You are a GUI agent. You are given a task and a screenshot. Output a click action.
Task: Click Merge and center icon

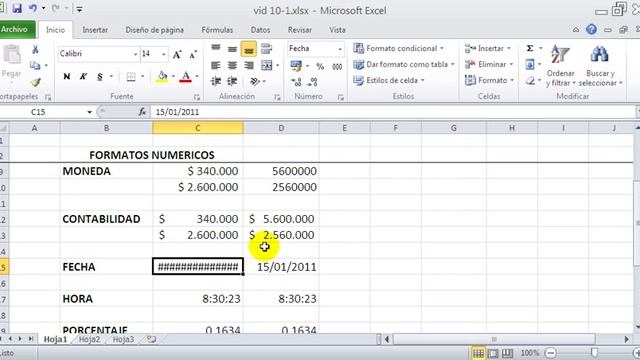pyautogui.click(x=267, y=65)
